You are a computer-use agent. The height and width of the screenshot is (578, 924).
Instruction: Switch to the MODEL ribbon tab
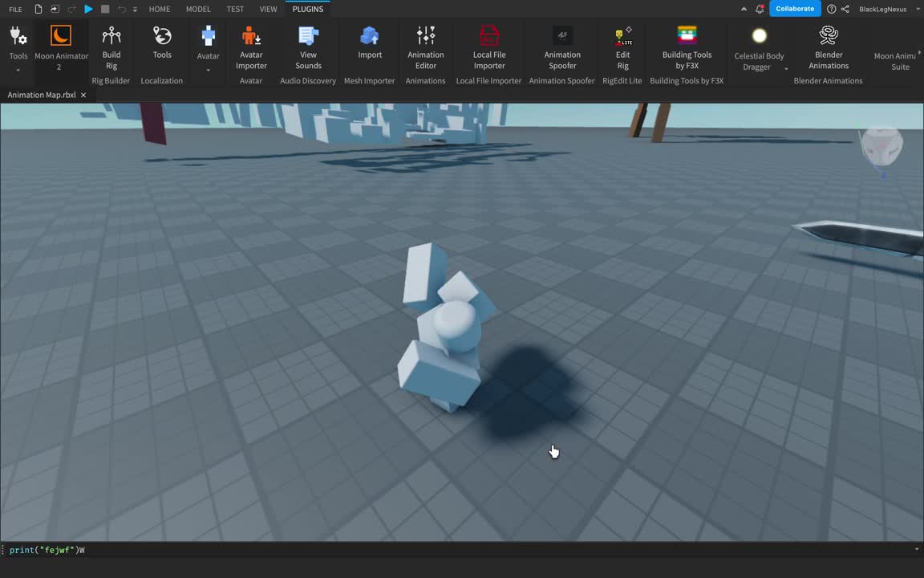198,9
